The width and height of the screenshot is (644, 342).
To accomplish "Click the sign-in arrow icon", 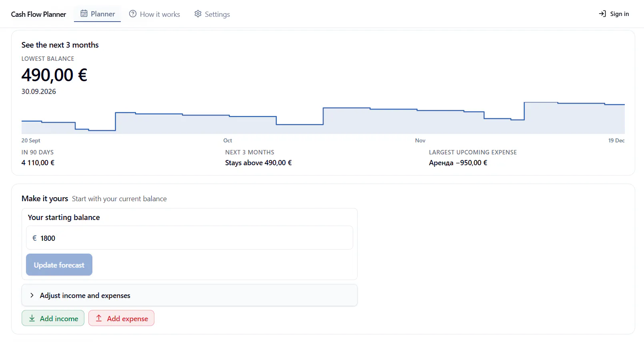I will [x=602, y=14].
